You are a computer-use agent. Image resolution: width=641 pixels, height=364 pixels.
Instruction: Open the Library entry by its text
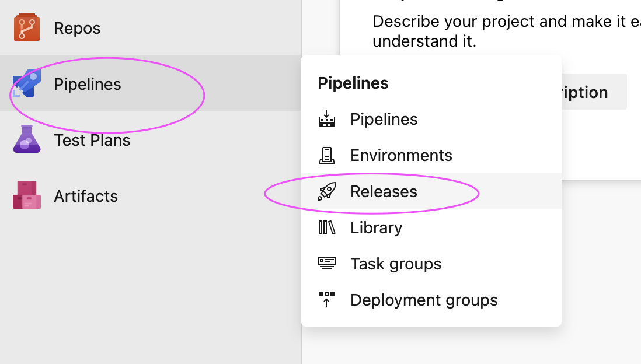(376, 228)
